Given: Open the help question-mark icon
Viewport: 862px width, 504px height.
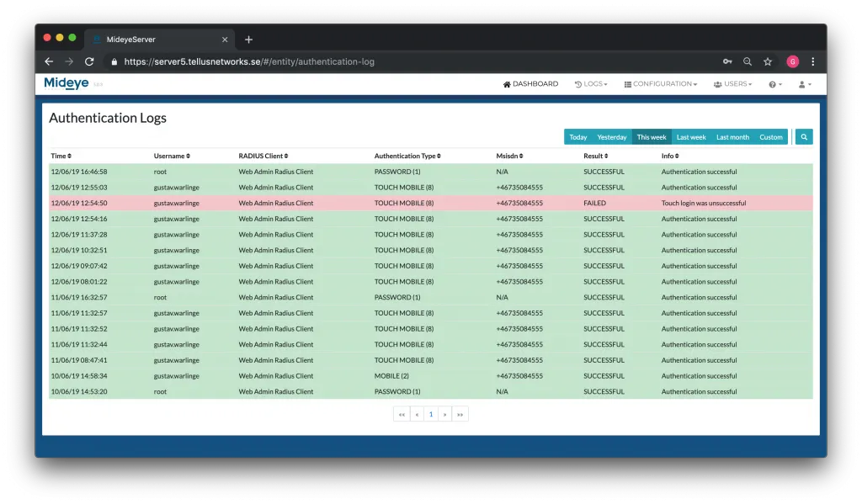Looking at the screenshot, I should pyautogui.click(x=771, y=83).
